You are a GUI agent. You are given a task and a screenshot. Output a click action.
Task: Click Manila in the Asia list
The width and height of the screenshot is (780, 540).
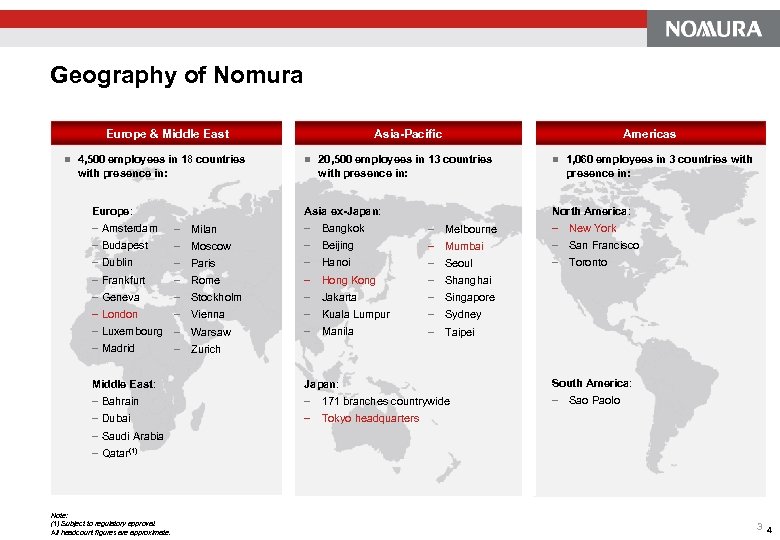click(337, 331)
